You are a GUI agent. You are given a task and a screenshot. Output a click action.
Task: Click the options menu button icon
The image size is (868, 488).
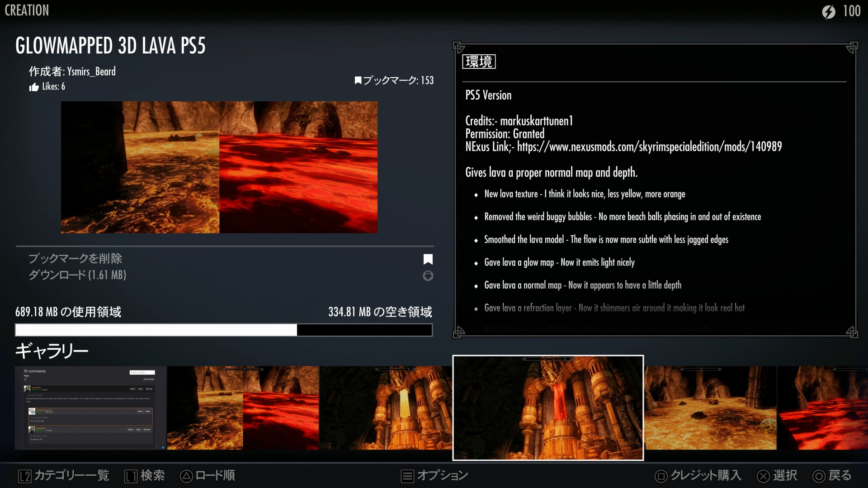(407, 476)
